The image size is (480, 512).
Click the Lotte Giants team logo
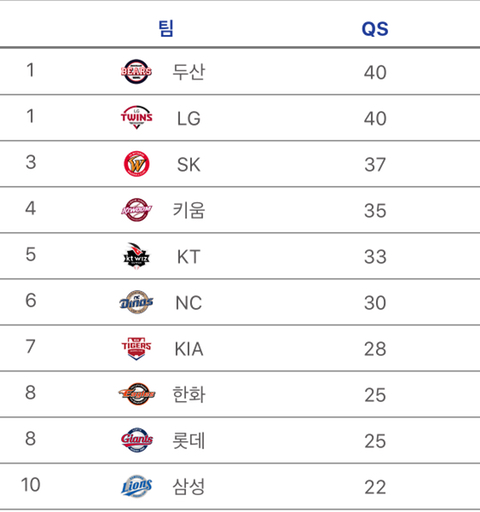(137, 440)
